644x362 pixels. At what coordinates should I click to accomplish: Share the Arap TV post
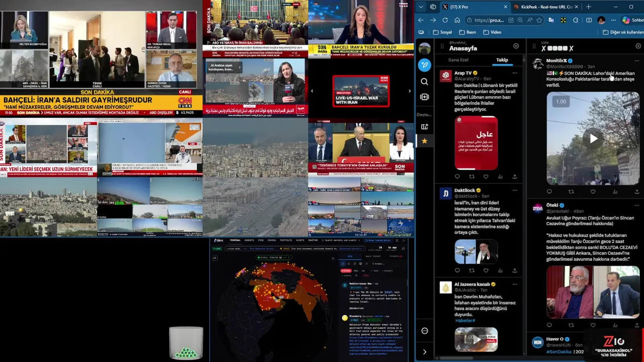(515, 176)
